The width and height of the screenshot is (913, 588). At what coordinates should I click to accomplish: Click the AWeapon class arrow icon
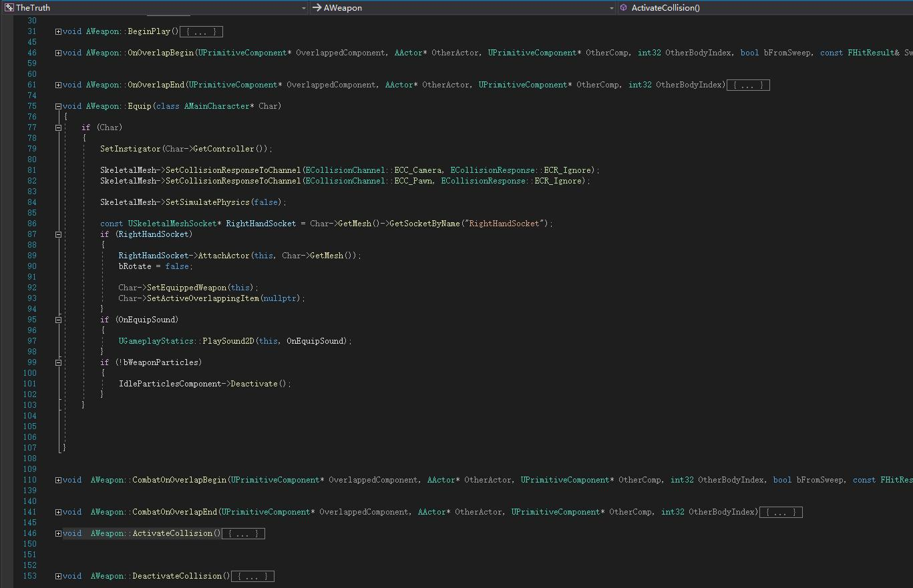click(317, 8)
